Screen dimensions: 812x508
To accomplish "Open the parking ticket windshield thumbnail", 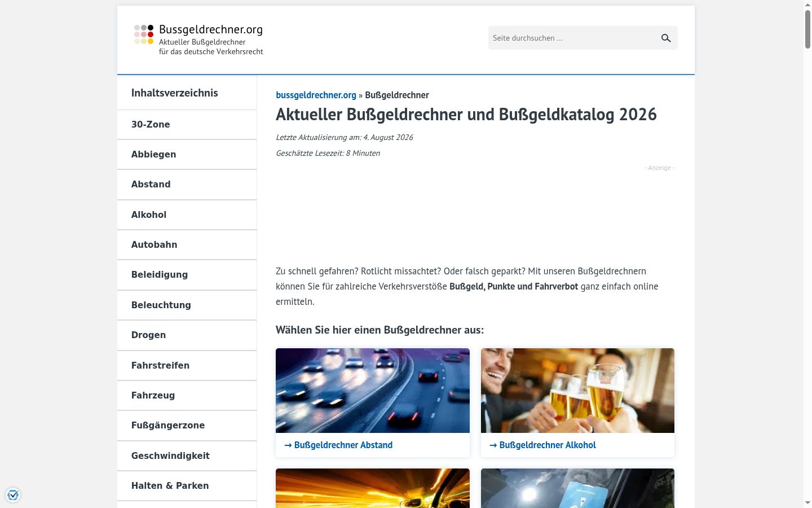I will pos(577,488).
